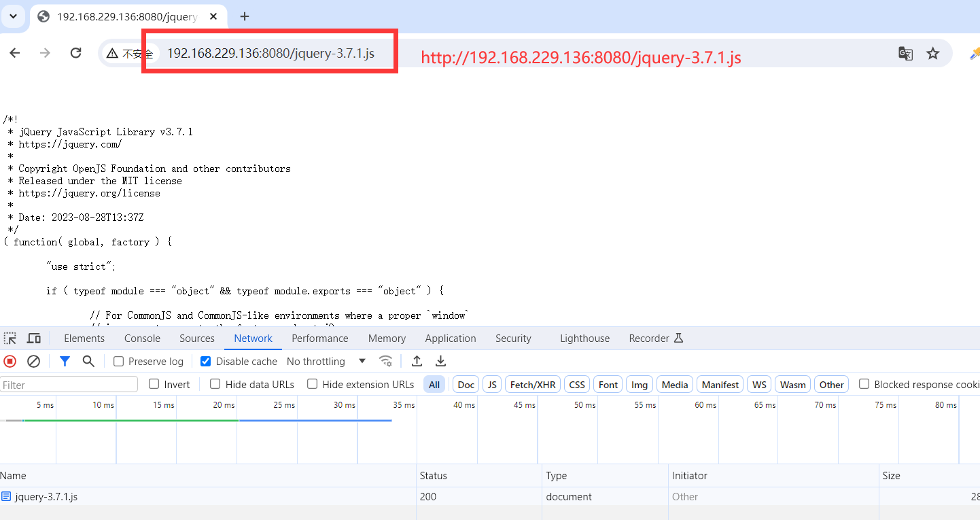980x520 pixels.
Task: Select the All request type filter
Action: (434, 385)
